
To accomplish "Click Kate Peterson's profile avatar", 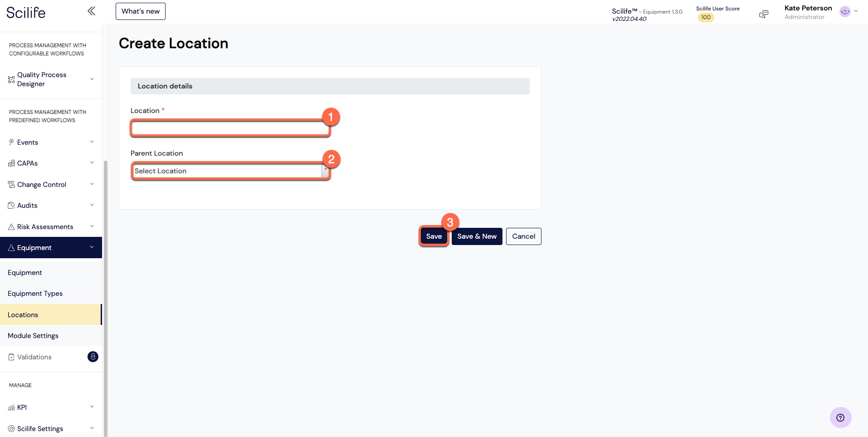I will tap(845, 11).
